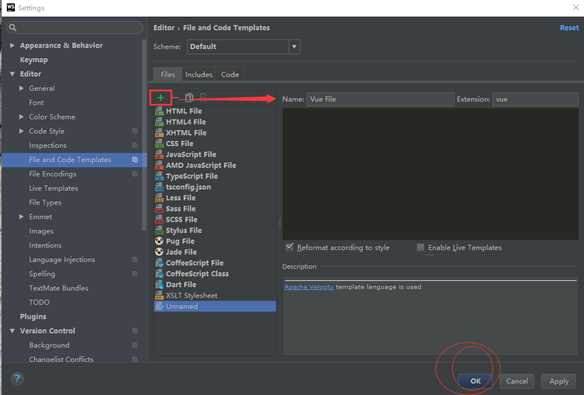584x395 pixels.
Task: Open the File Types settings page
Action: (x=45, y=203)
